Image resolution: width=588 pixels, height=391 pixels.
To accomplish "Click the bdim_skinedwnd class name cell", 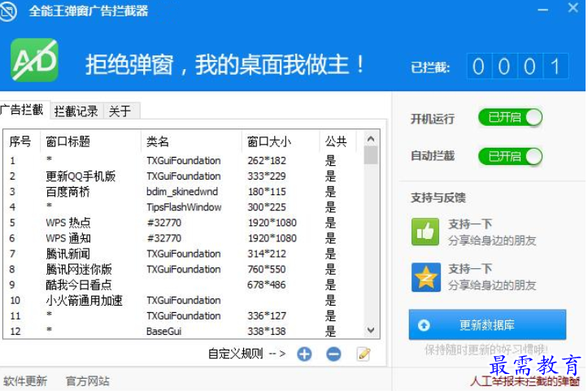I will 182,192.
